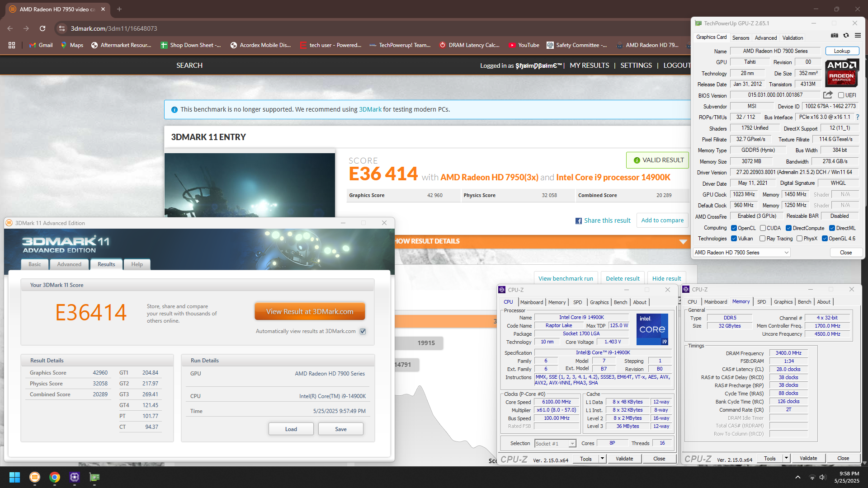
Task: Toggle automatically view results at 3DMark.com checkbox
Action: 363,331
